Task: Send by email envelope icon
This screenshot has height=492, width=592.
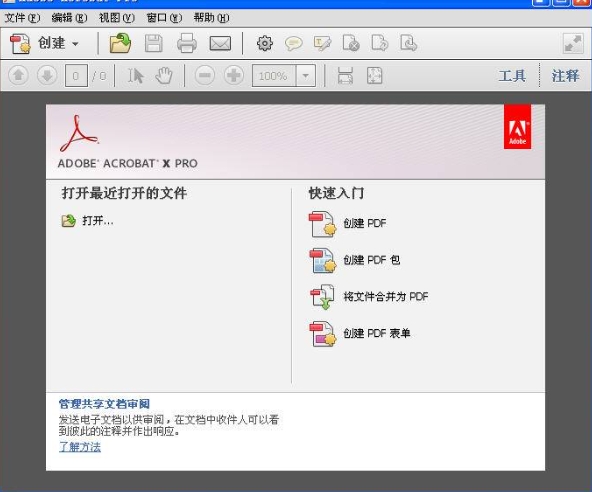Action: [220, 43]
